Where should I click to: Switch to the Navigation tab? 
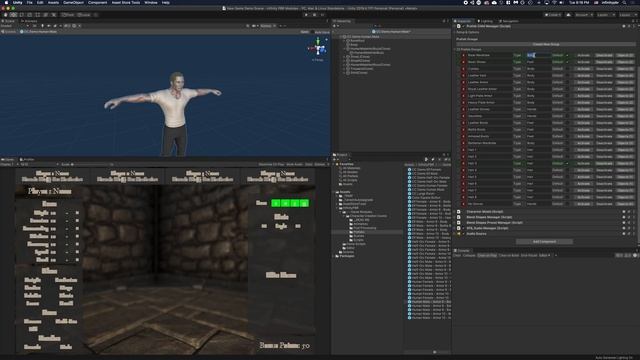click(x=509, y=21)
